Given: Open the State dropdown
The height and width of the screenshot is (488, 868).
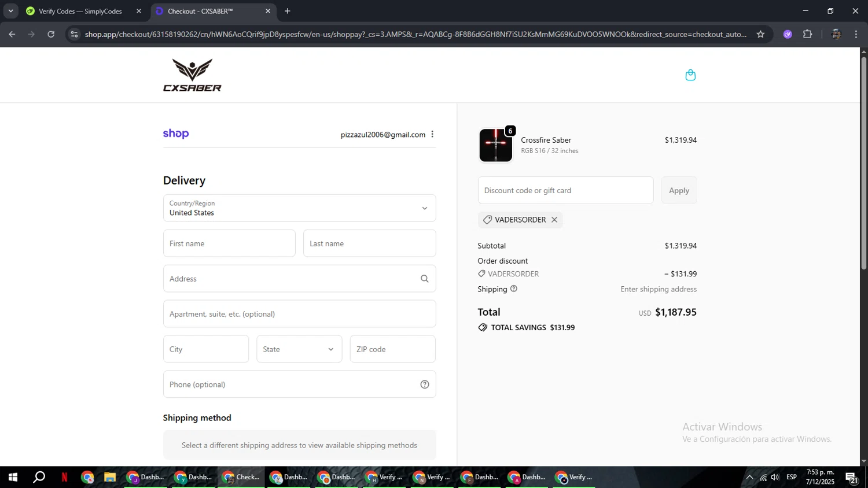Looking at the screenshot, I should [299, 349].
